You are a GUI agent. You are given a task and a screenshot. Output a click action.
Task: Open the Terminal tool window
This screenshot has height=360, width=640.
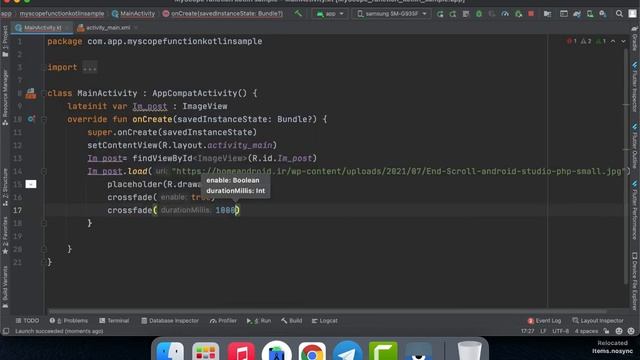click(x=114, y=321)
